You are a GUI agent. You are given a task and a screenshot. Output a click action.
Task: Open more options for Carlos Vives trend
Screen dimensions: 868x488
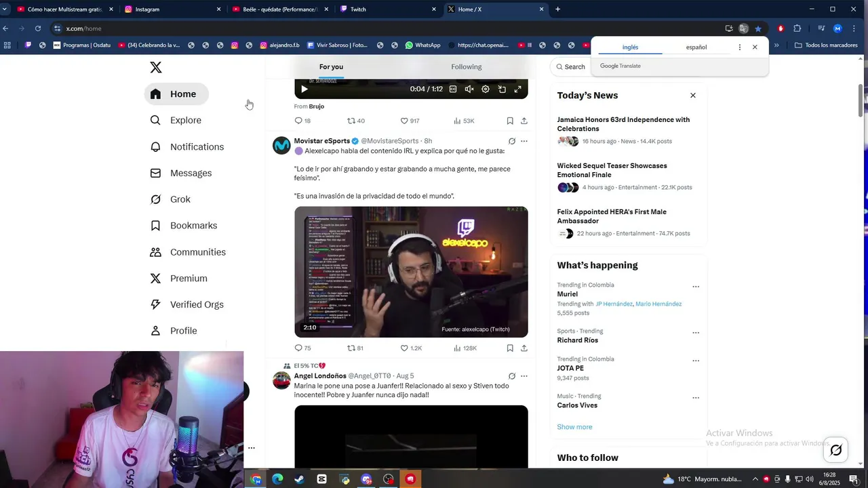pyautogui.click(x=696, y=398)
